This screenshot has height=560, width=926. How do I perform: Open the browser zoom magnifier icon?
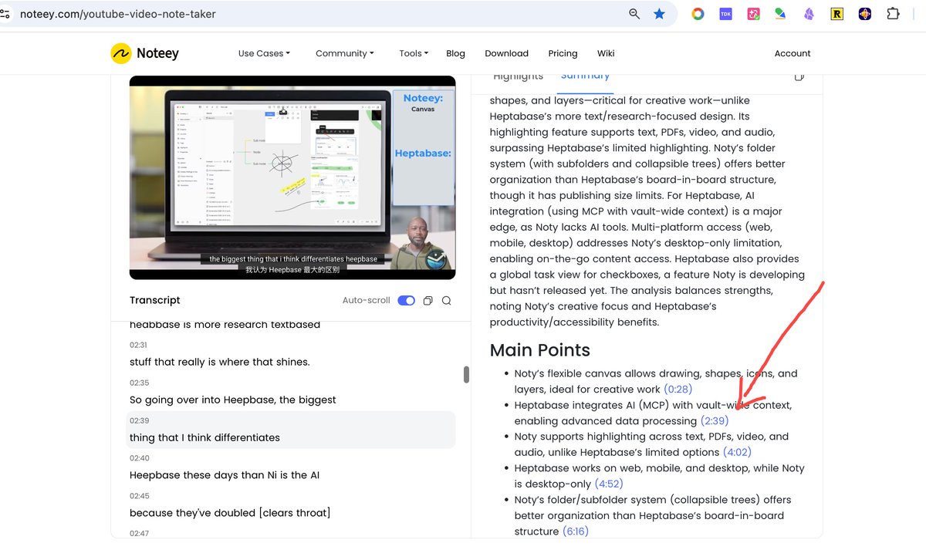pos(634,14)
